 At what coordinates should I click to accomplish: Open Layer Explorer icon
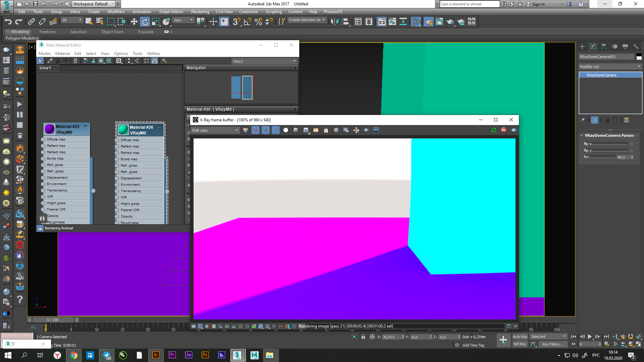tap(369, 22)
